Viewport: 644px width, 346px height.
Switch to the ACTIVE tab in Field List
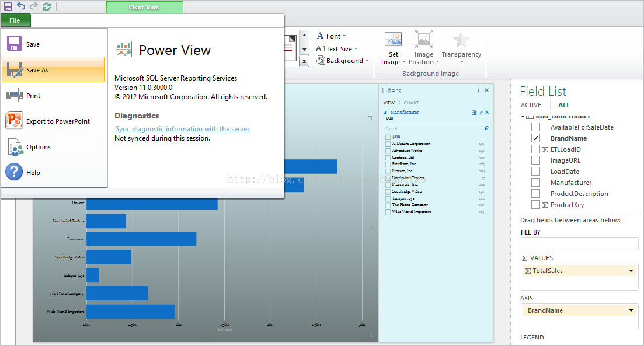coord(531,105)
